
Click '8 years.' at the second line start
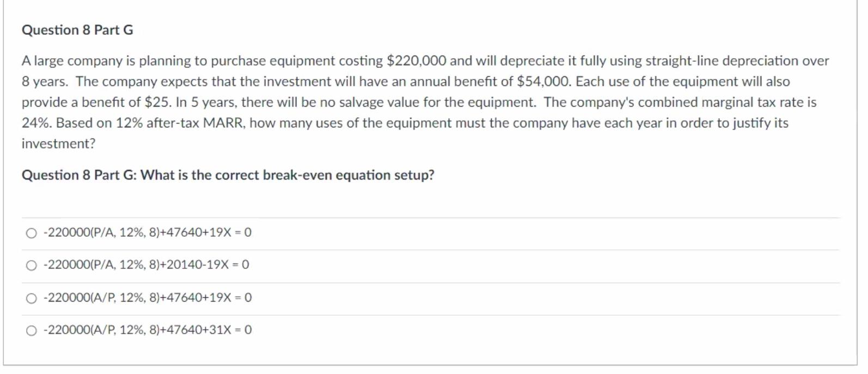coord(45,82)
